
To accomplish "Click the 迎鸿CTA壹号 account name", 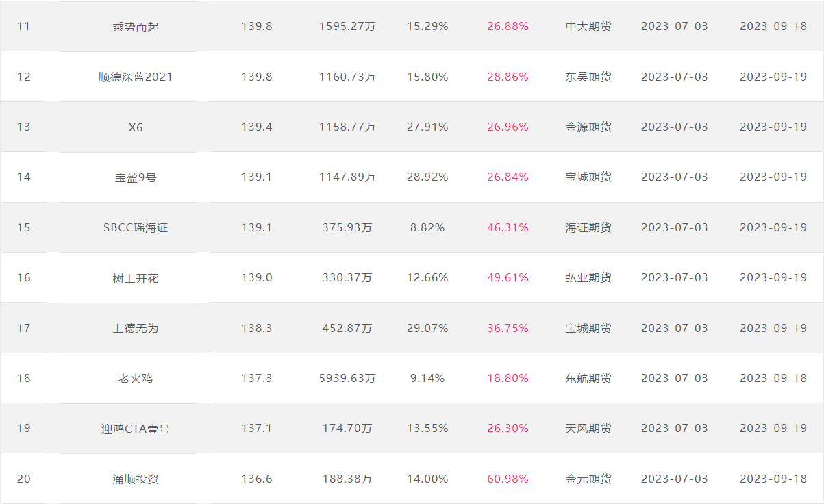I will 136,429.
